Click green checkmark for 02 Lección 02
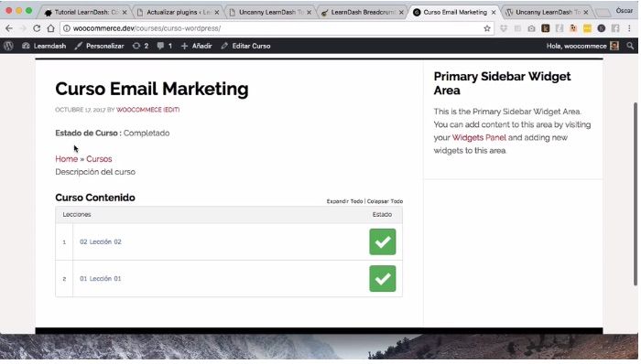Image resolution: width=641 pixels, height=364 pixels. pyautogui.click(x=383, y=241)
